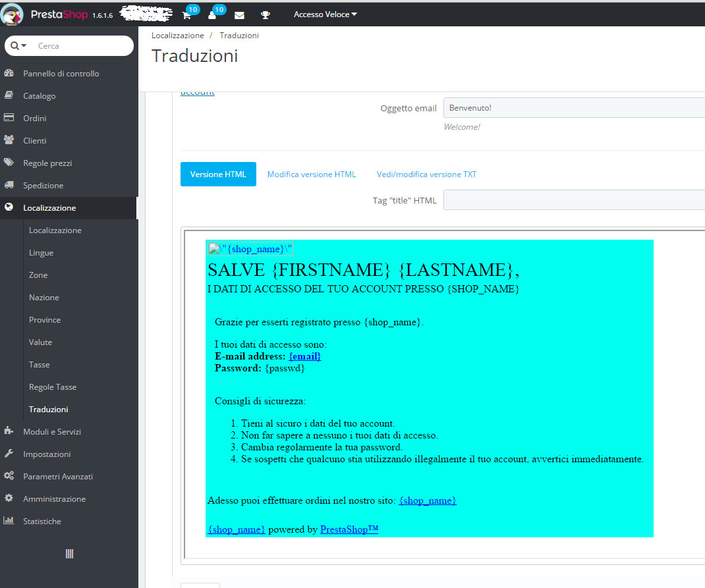Open the search filter magnifier dropdown

(18, 46)
